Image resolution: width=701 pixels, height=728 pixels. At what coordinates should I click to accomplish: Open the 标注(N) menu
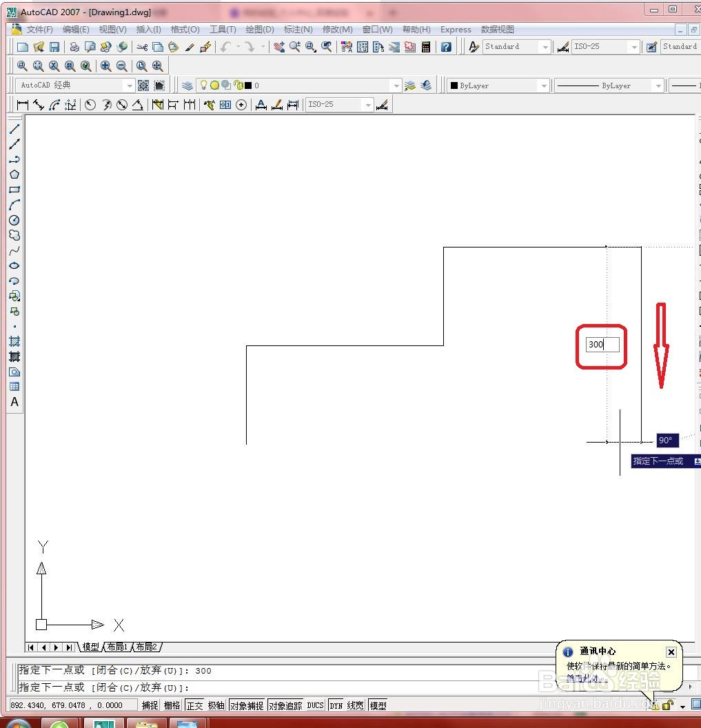point(298,30)
